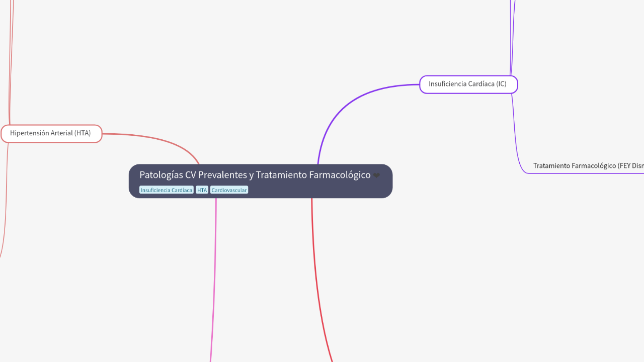Click the heart icon beside the central node title
Viewport: 644px width, 362px height.
pos(376,175)
